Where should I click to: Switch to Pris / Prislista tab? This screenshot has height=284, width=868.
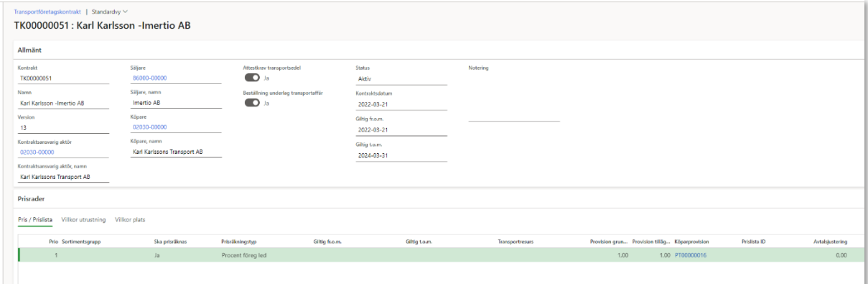click(35, 219)
